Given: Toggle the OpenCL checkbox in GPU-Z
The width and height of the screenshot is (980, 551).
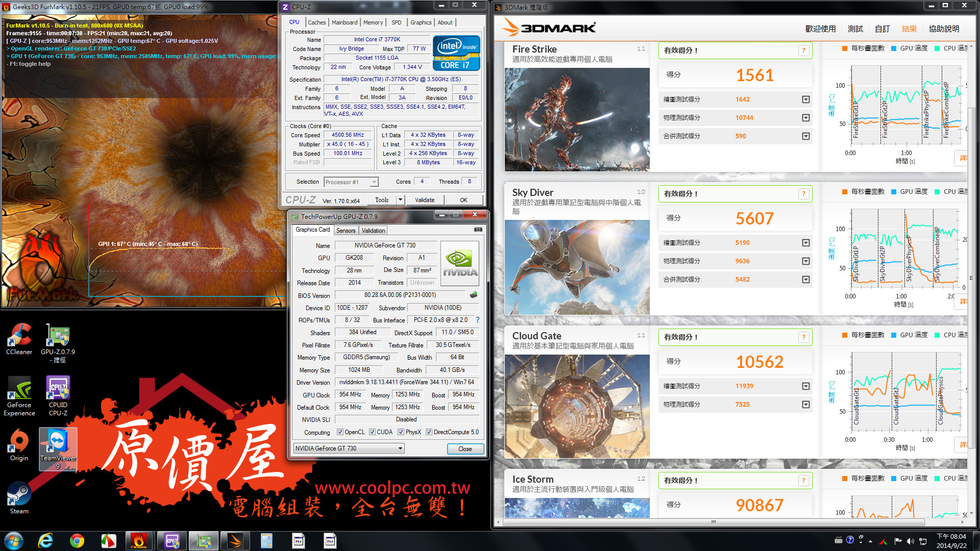Looking at the screenshot, I should (340, 432).
